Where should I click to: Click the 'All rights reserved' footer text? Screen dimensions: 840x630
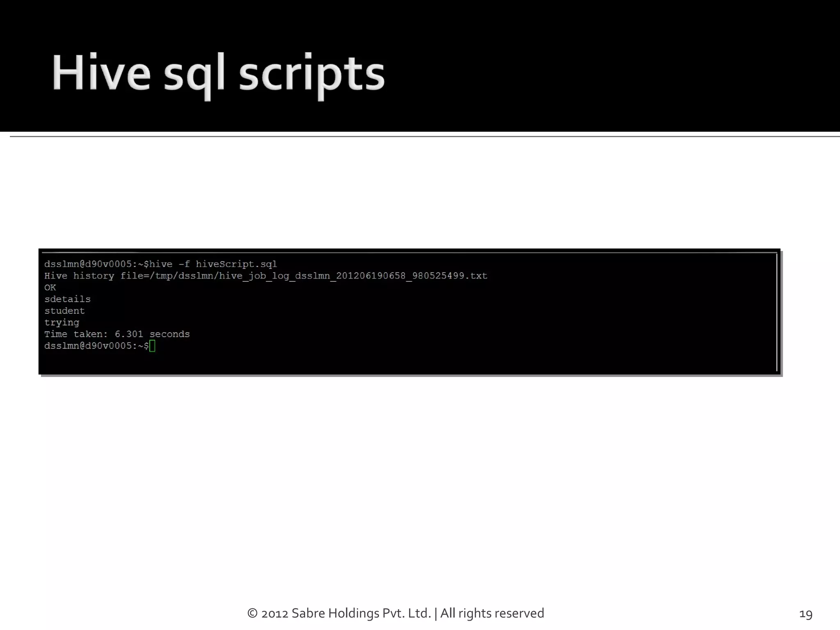click(492, 613)
